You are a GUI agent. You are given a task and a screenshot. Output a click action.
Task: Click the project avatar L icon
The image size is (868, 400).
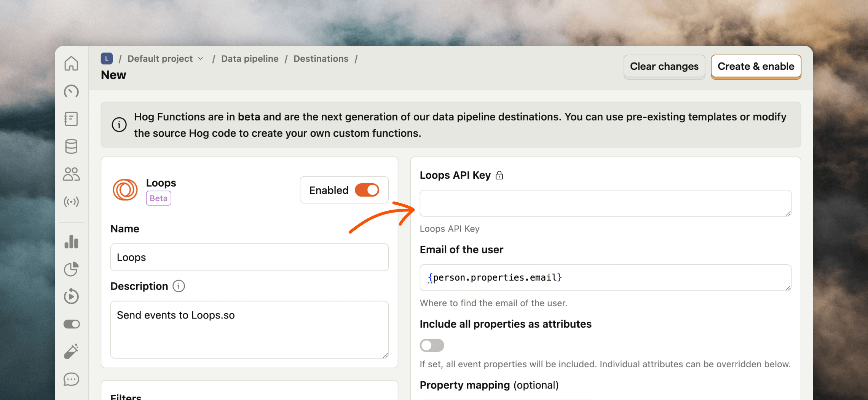click(x=107, y=59)
